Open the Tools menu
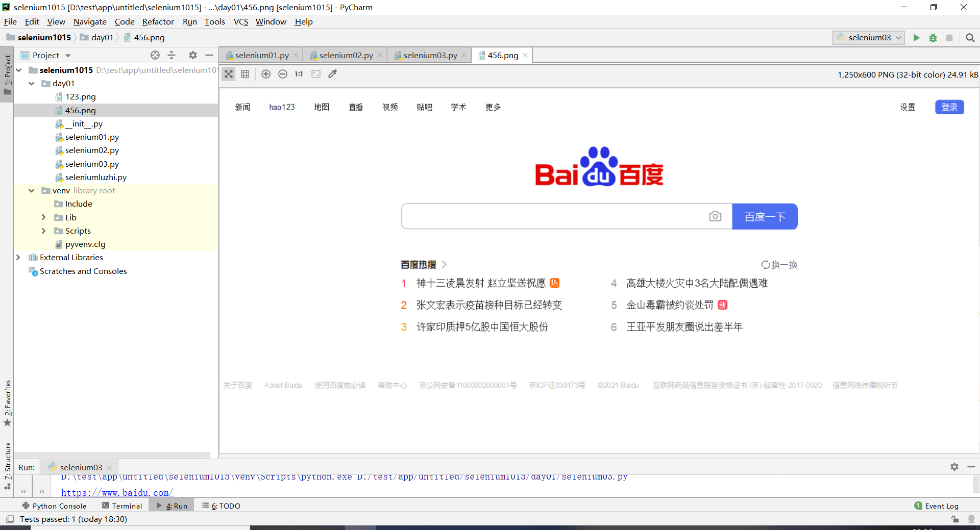The width and height of the screenshot is (980, 530). click(215, 21)
